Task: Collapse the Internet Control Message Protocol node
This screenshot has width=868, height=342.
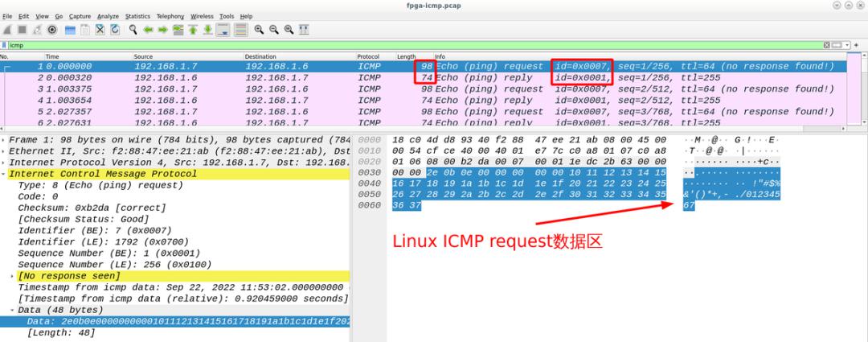Action: point(4,173)
